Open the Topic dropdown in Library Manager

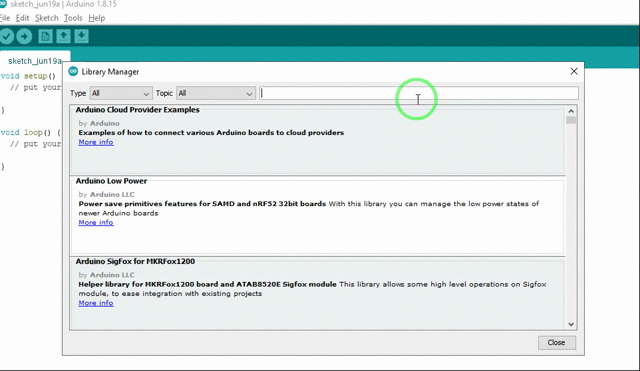(216, 93)
